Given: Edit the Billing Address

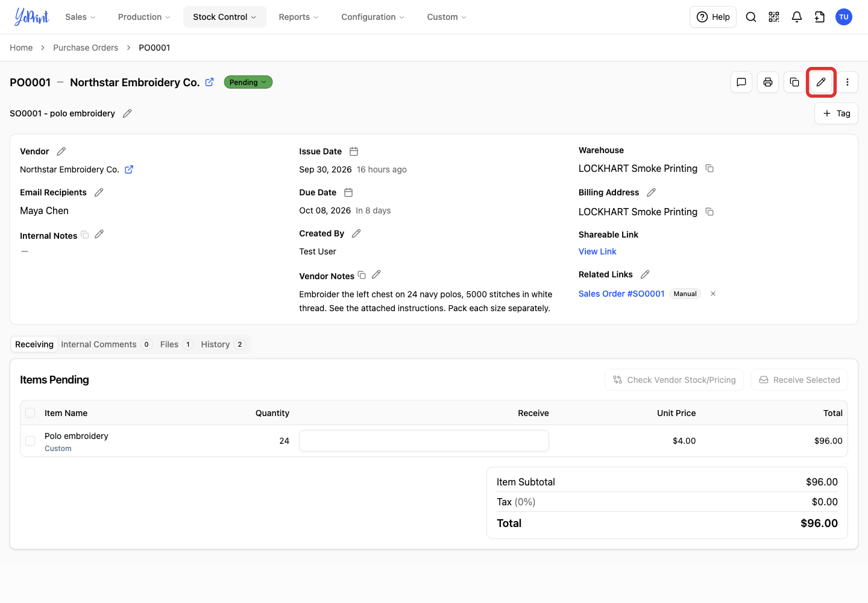Looking at the screenshot, I should (x=651, y=192).
